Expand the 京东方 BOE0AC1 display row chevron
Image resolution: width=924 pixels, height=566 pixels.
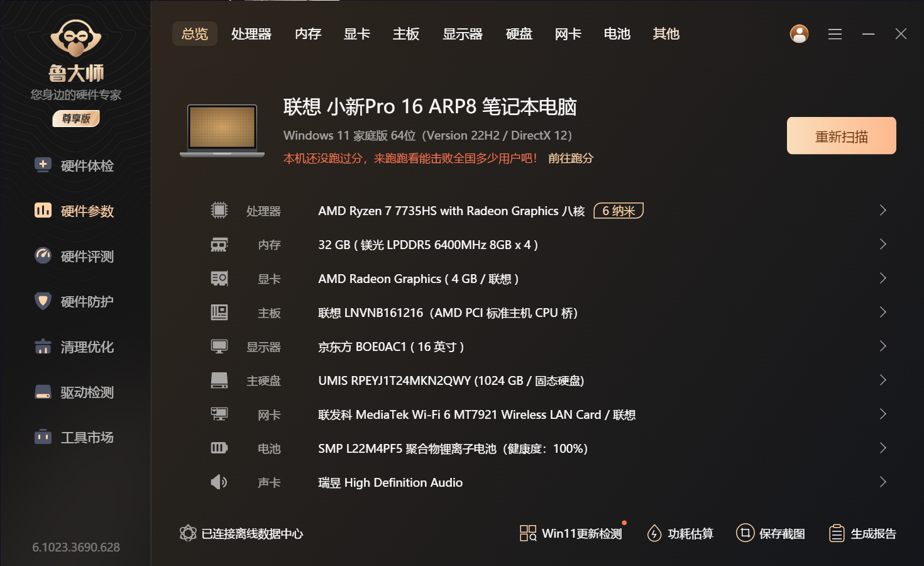(883, 346)
